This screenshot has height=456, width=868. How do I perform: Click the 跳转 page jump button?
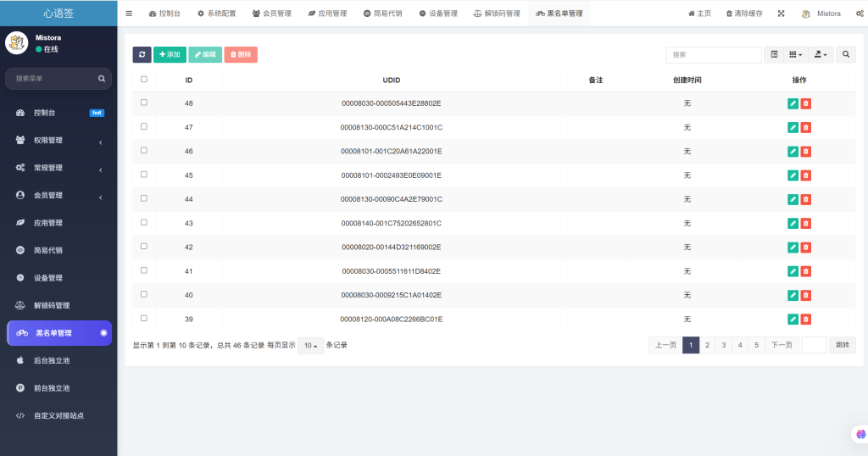[843, 345]
